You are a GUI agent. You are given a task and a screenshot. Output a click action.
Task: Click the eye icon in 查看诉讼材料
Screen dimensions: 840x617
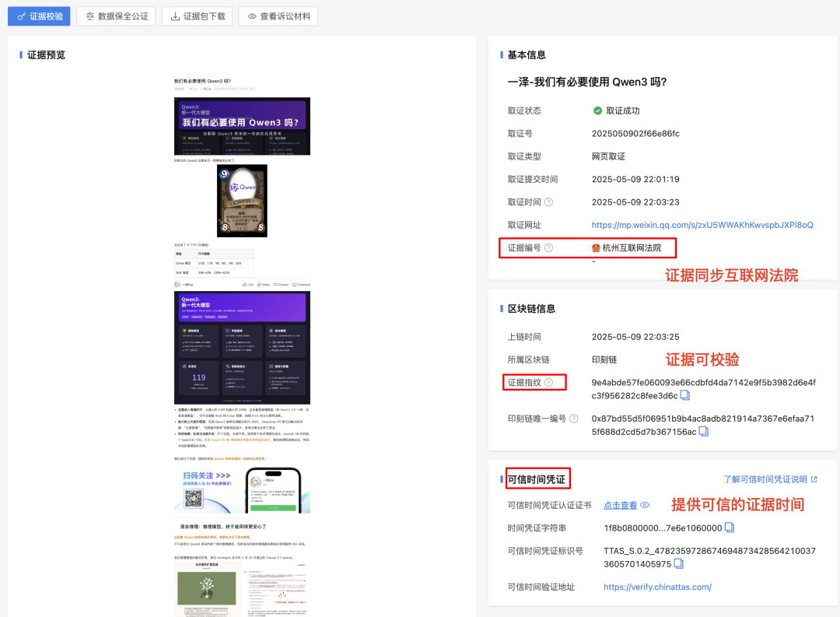click(252, 16)
